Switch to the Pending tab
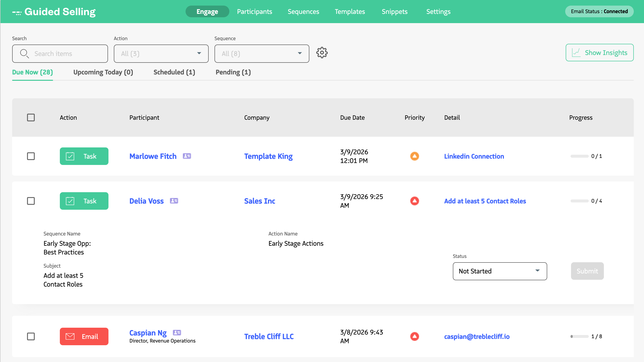 pyautogui.click(x=233, y=72)
